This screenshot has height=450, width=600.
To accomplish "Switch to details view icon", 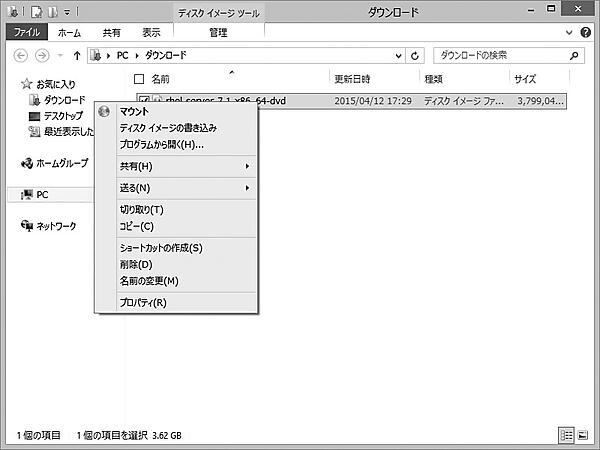I will (x=566, y=435).
